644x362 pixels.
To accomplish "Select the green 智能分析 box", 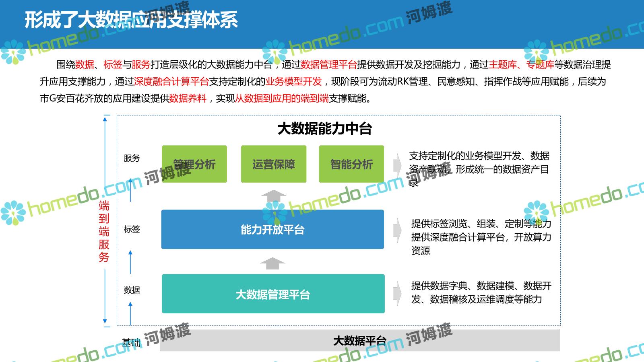I will [x=351, y=164].
